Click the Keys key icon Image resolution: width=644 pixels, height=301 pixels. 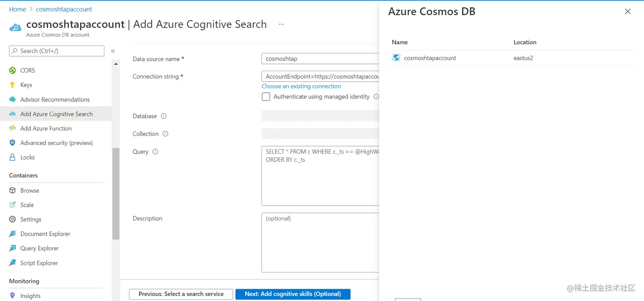point(12,85)
